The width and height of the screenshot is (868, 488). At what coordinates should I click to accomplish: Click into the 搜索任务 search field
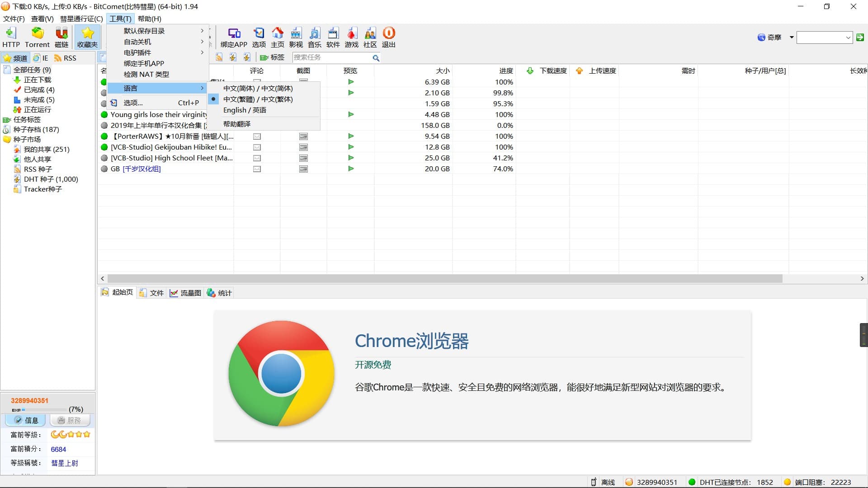tap(332, 57)
